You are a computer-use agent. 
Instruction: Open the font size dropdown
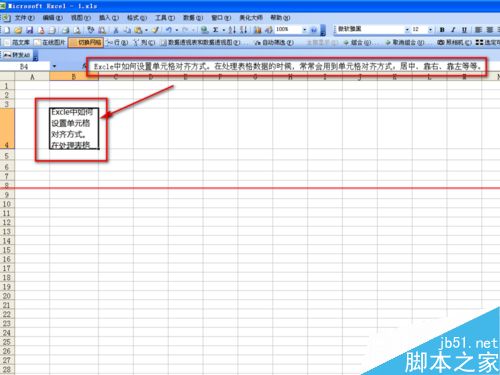click(x=430, y=30)
